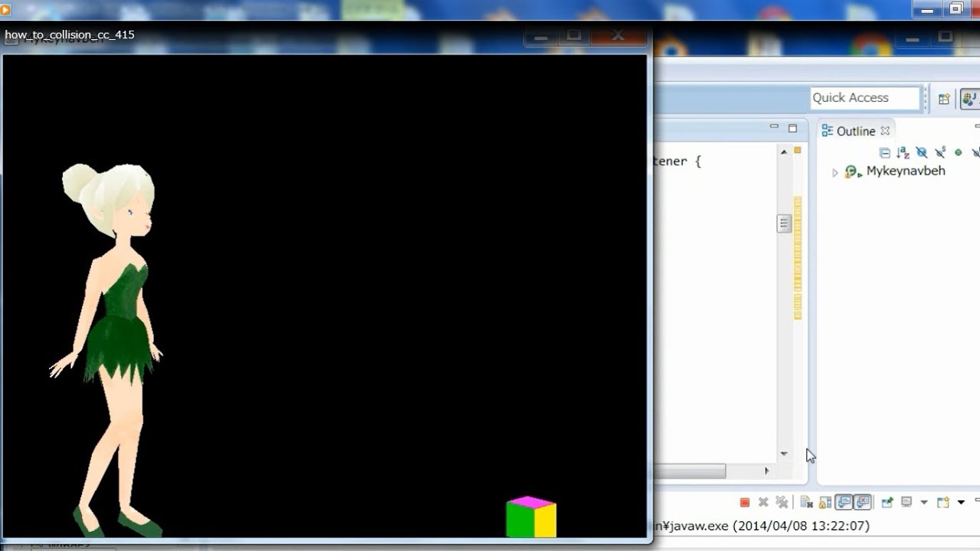Screen dimensions: 980x551
Task: Click the editor scroll-down arrow
Action: coord(784,454)
